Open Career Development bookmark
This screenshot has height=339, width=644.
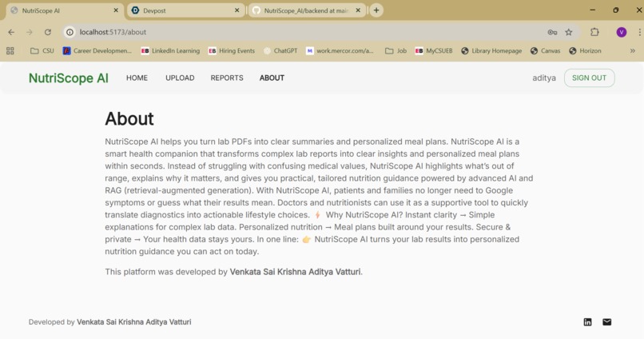[x=97, y=51]
